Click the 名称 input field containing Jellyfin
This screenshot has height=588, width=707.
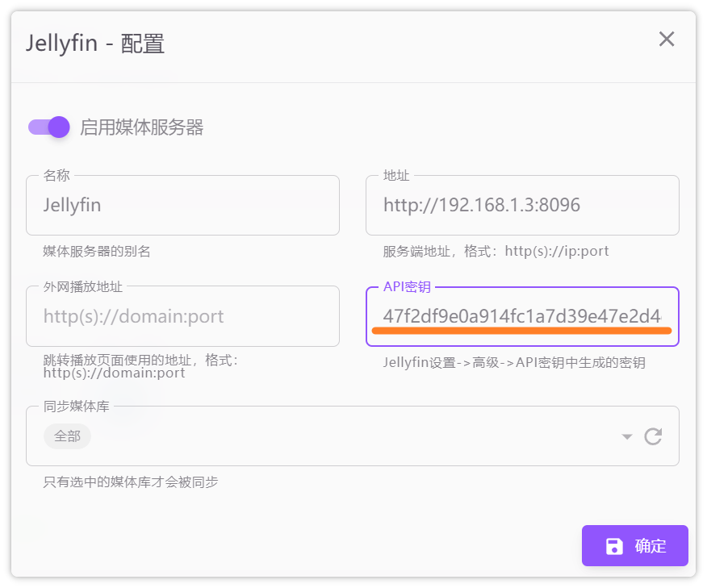click(x=182, y=205)
